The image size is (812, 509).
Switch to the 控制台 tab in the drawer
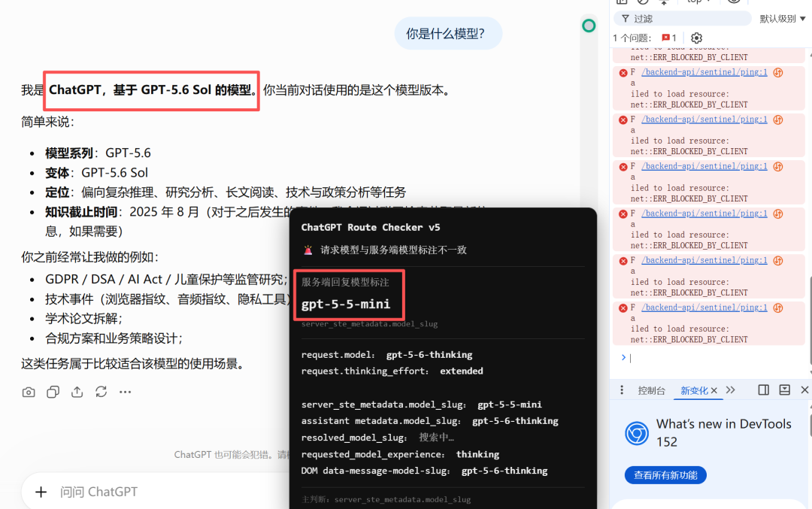[651, 390]
